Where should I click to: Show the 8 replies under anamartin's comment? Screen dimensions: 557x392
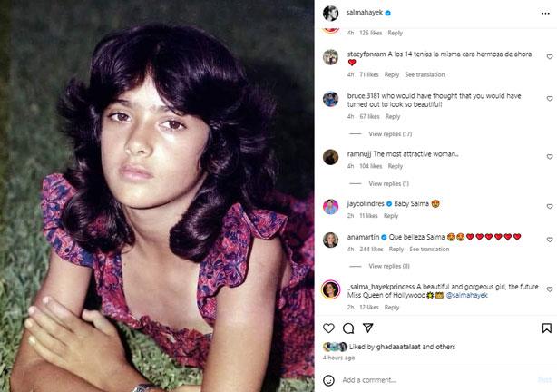tap(388, 266)
